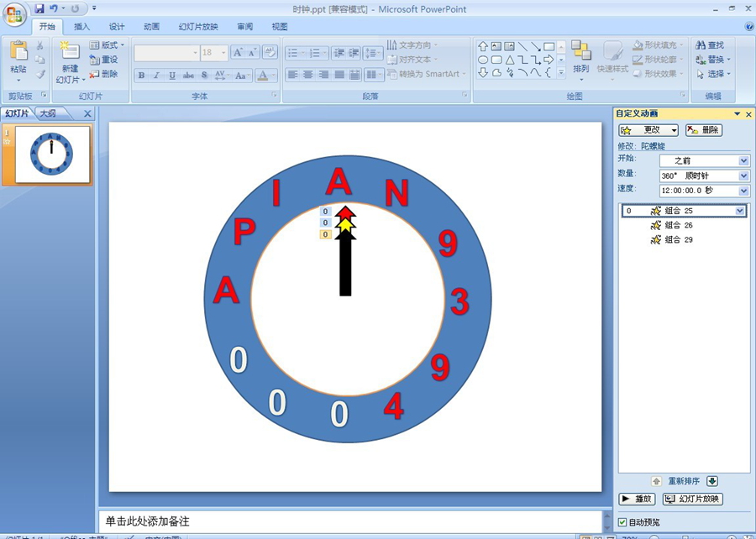This screenshot has width=756, height=539.
Task: Click 替换 replace button
Action: click(x=712, y=60)
